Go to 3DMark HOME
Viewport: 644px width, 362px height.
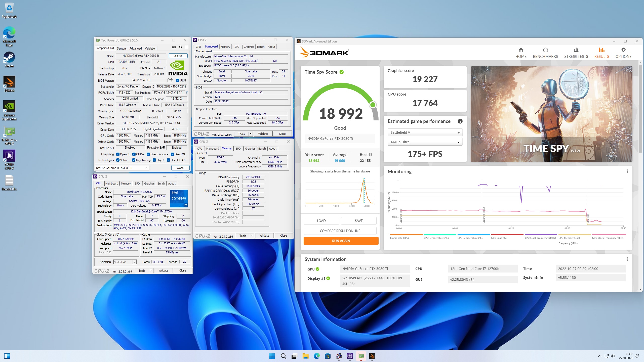tap(521, 53)
